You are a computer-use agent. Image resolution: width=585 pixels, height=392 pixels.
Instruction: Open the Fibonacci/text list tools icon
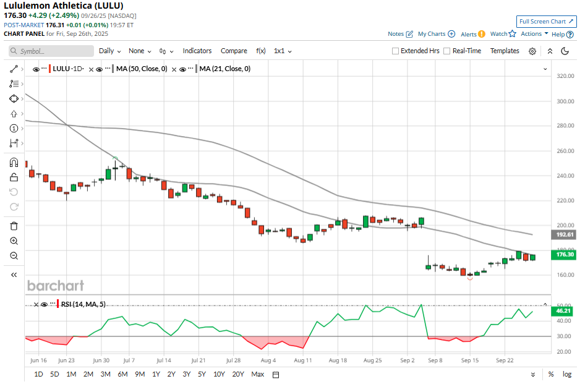pos(14,84)
